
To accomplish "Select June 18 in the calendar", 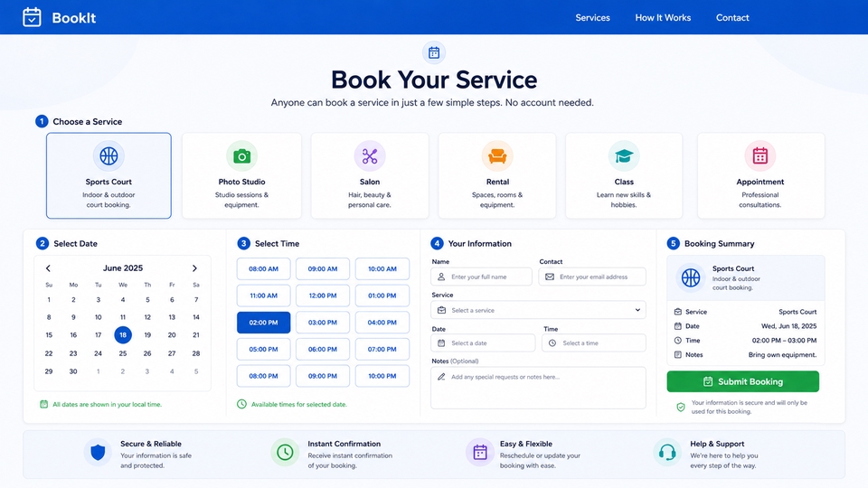I will [x=123, y=334].
